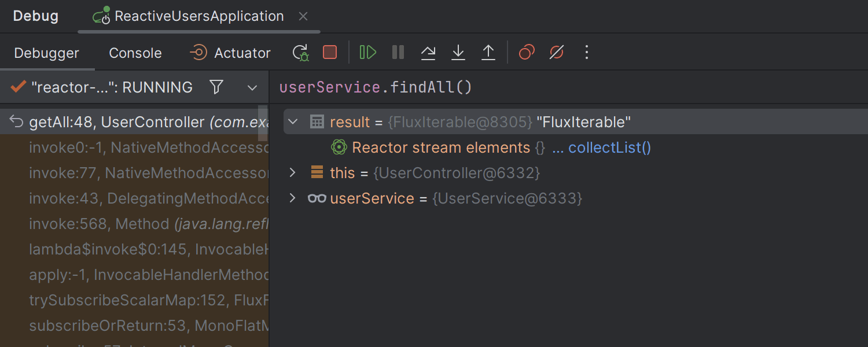Click the collectList() link
868x347 pixels.
[x=609, y=147]
